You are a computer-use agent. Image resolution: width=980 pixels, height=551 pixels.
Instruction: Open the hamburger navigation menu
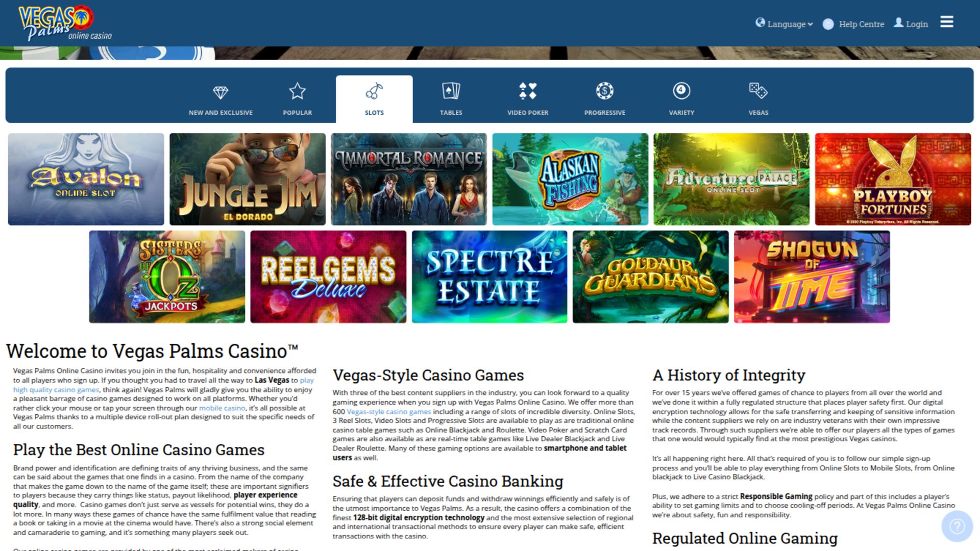(x=947, y=21)
